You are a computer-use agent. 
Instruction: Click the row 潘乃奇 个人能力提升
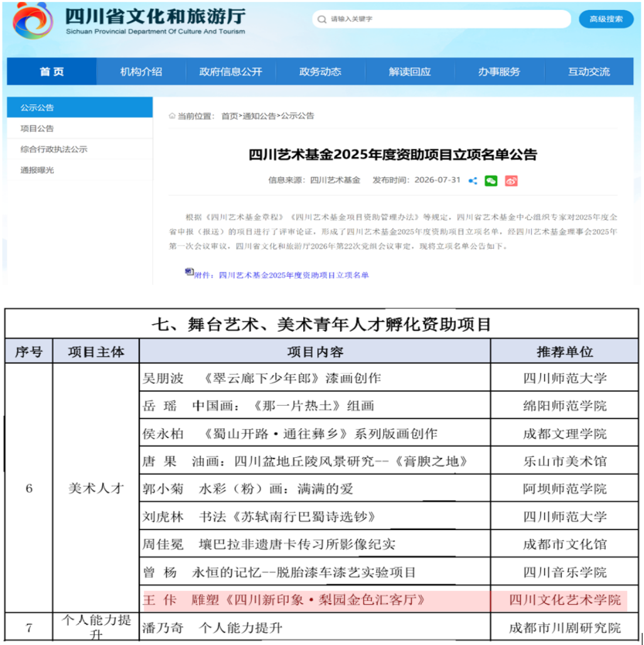coord(315,627)
